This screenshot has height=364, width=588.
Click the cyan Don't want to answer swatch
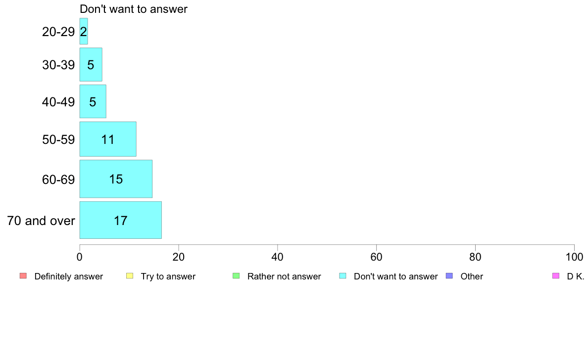point(343,276)
